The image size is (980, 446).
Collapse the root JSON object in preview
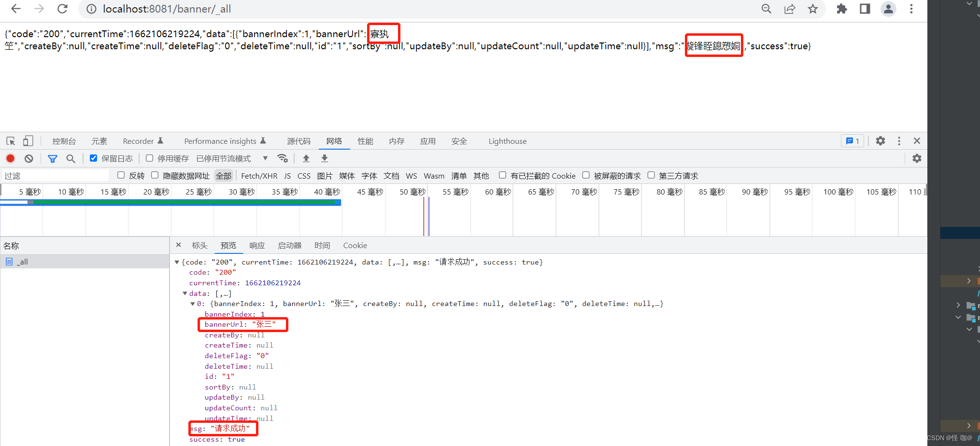coord(177,262)
